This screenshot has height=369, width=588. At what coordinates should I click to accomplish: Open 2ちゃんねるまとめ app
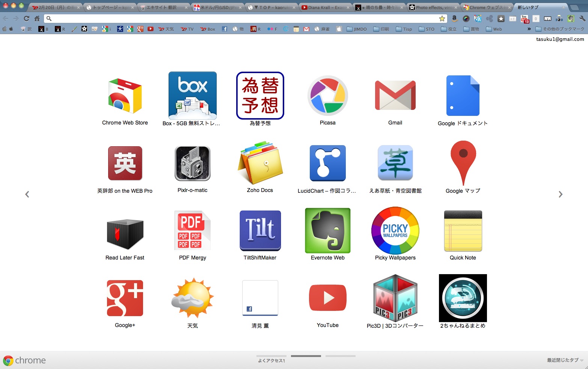pyautogui.click(x=463, y=298)
